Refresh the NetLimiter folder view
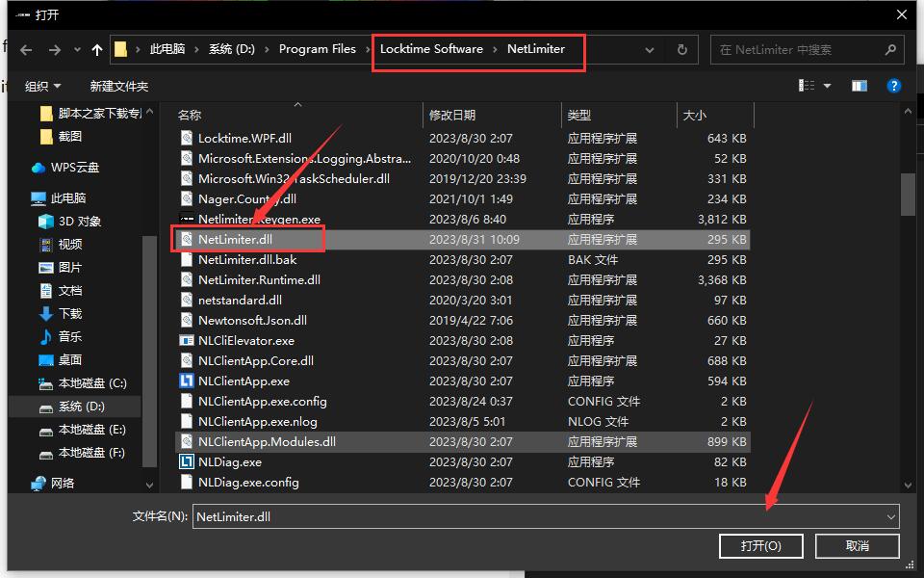The height and width of the screenshot is (578, 924). pos(681,49)
